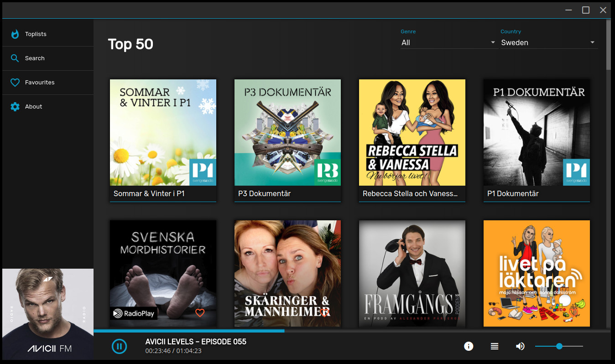
Task: Click the elapsed time 00:23:46 text
Action: click(x=158, y=351)
